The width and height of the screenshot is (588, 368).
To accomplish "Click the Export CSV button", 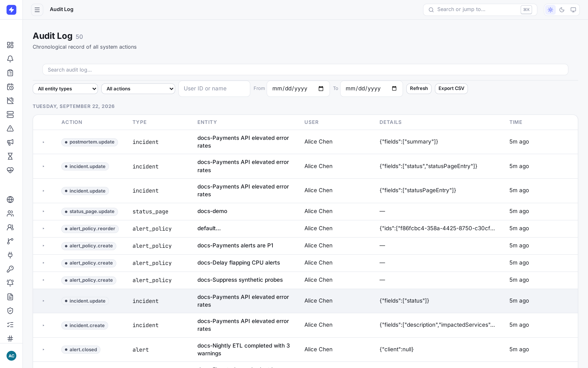I will point(451,89).
